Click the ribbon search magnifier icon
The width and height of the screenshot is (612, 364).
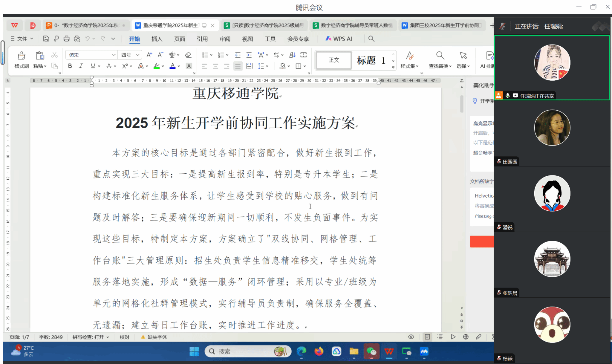[x=371, y=39]
